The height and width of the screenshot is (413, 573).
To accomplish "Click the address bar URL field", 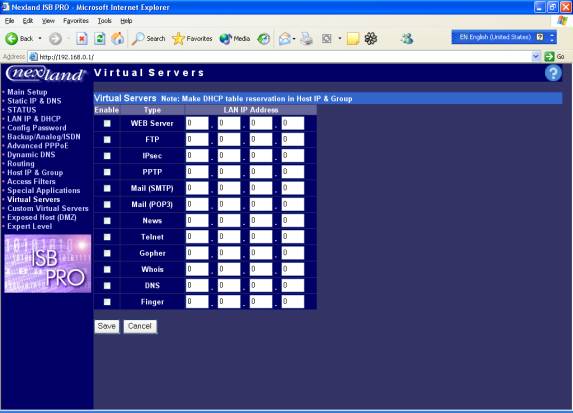I will [x=280, y=57].
